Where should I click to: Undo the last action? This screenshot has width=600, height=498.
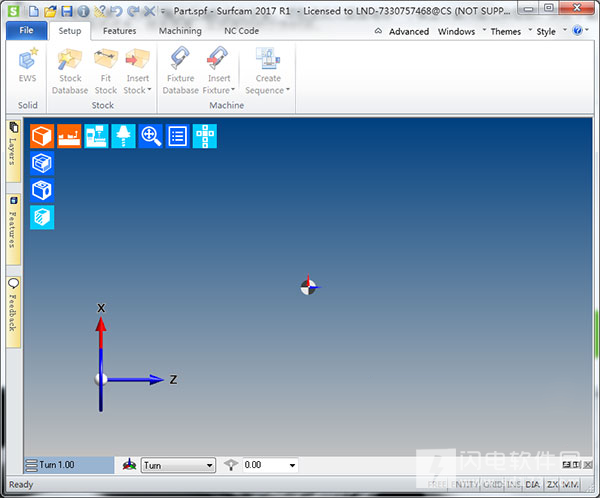pyautogui.click(x=116, y=11)
